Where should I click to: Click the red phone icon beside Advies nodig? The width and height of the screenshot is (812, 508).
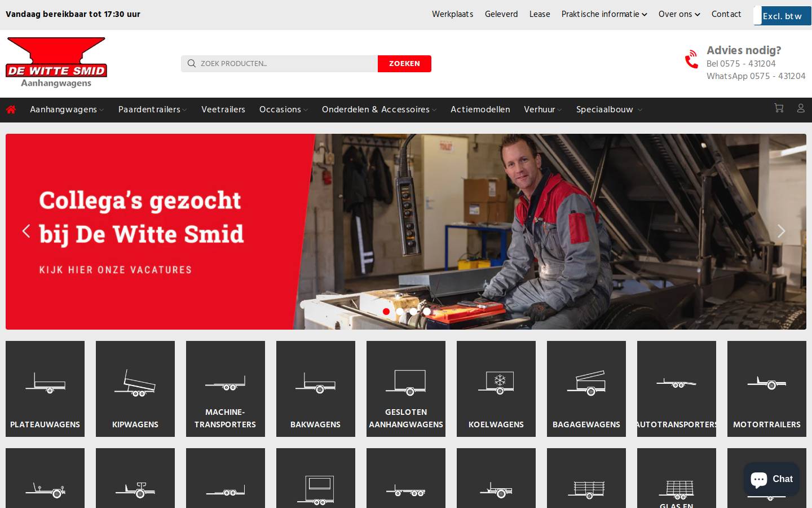691,59
